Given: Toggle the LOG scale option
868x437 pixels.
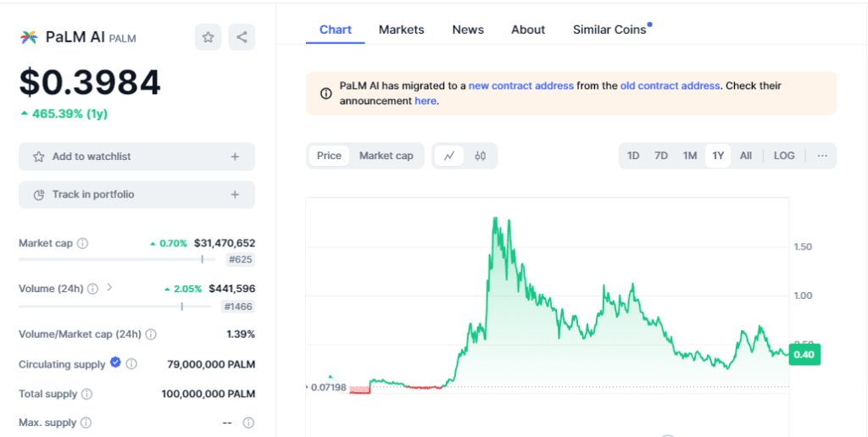Looking at the screenshot, I should [784, 156].
